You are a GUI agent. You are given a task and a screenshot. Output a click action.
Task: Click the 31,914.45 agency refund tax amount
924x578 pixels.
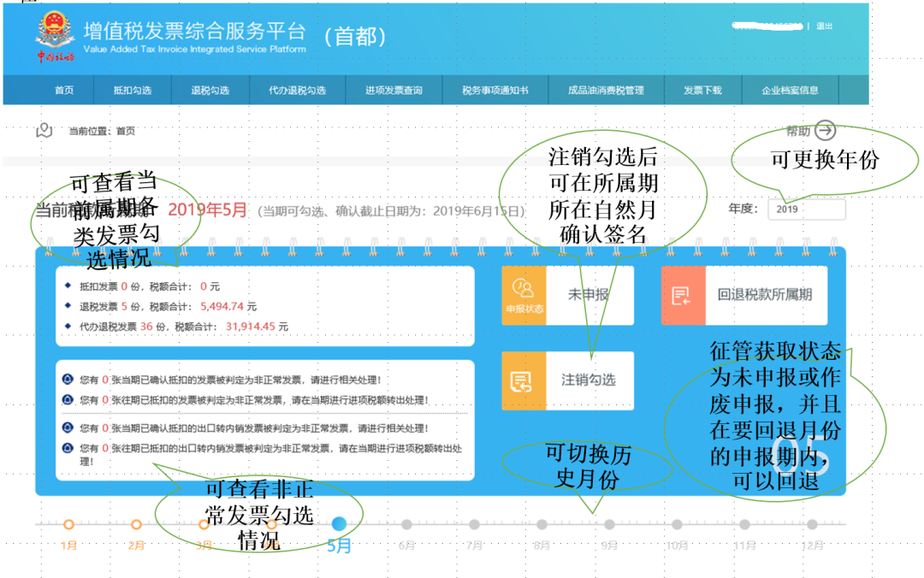(x=251, y=327)
